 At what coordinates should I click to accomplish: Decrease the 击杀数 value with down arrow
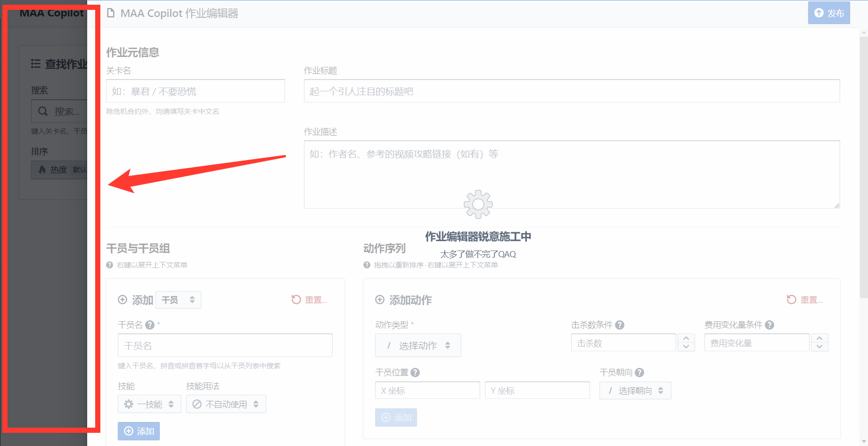[686, 347]
